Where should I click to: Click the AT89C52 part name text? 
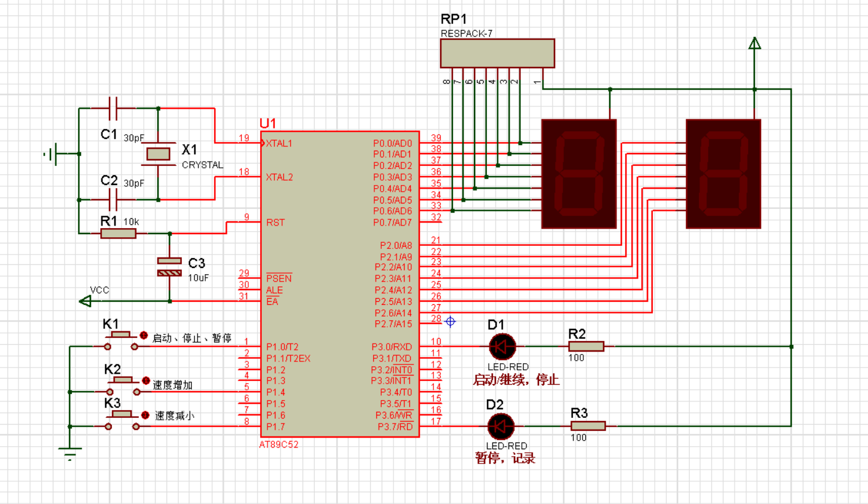tap(278, 444)
